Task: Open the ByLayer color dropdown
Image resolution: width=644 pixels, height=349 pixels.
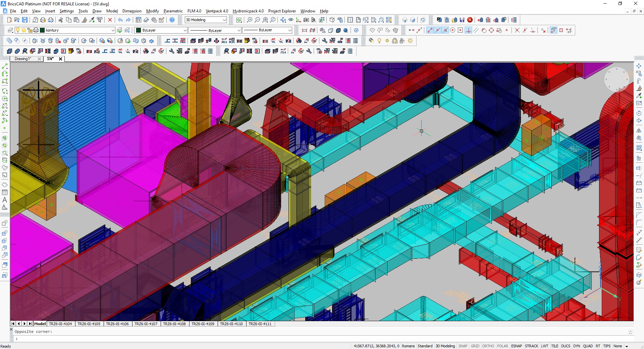Action: 184,31
